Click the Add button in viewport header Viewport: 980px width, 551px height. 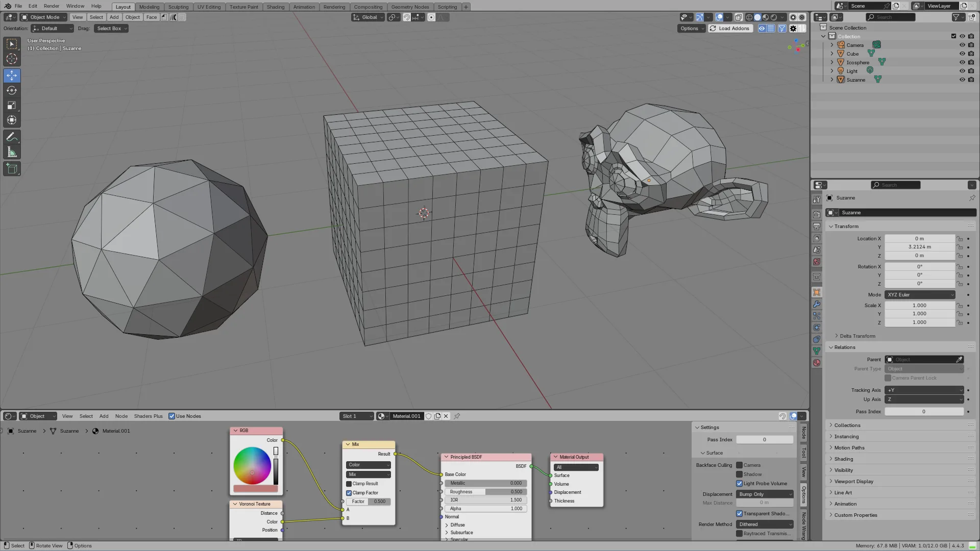[x=114, y=17]
